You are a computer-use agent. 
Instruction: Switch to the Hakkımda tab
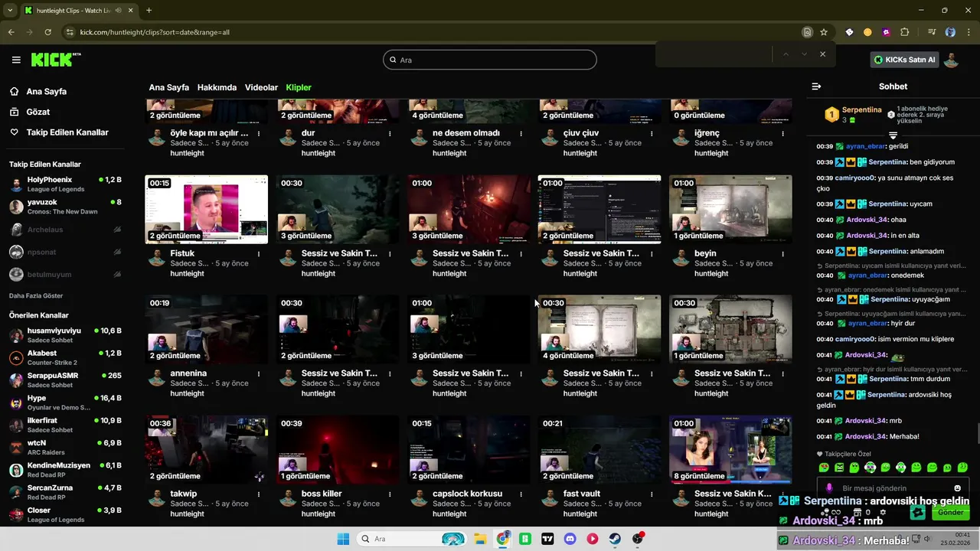pyautogui.click(x=217, y=87)
